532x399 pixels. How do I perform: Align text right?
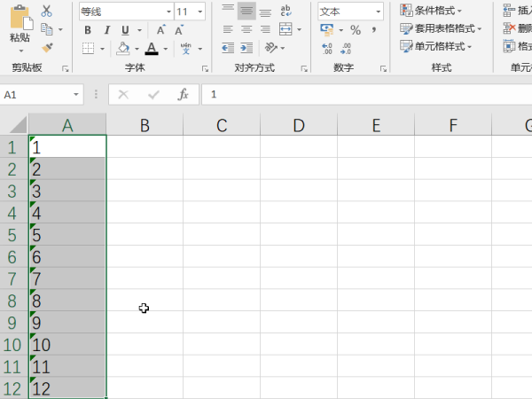pyautogui.click(x=265, y=29)
